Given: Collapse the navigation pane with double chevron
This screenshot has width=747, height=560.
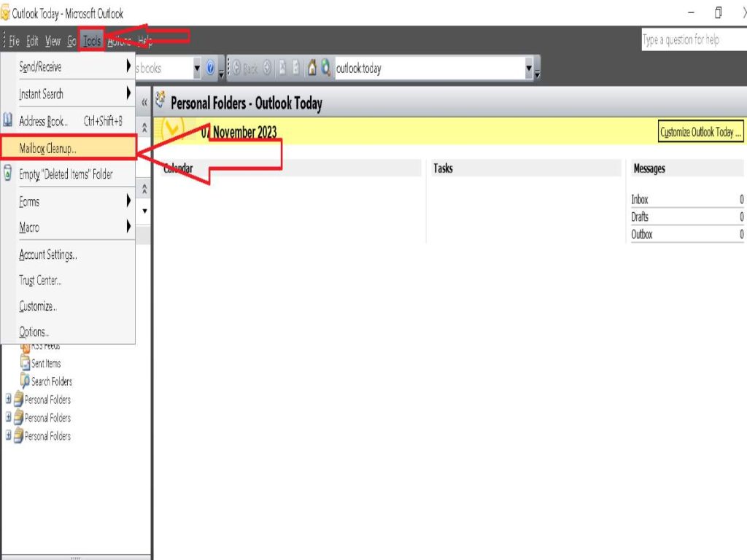Looking at the screenshot, I should click(x=144, y=102).
